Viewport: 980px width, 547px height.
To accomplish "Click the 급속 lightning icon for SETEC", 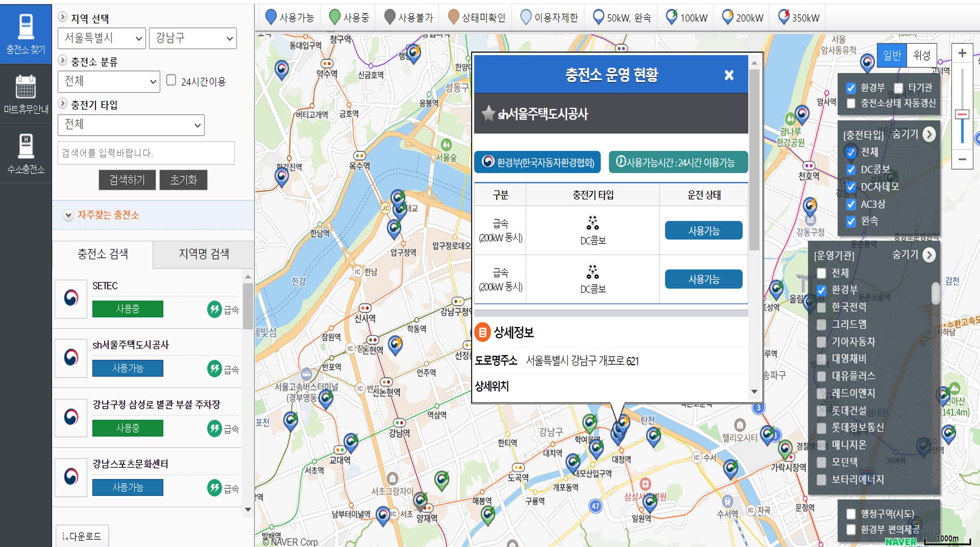I will click(214, 309).
